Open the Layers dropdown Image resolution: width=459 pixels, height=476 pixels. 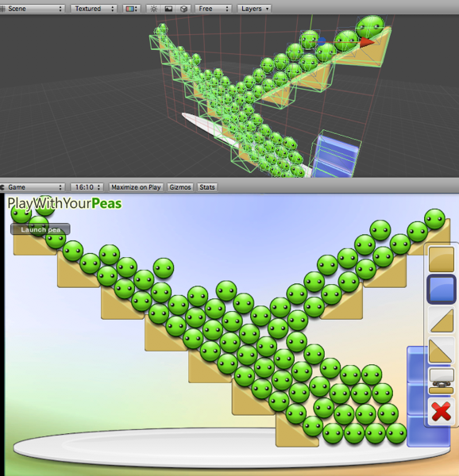(x=254, y=9)
